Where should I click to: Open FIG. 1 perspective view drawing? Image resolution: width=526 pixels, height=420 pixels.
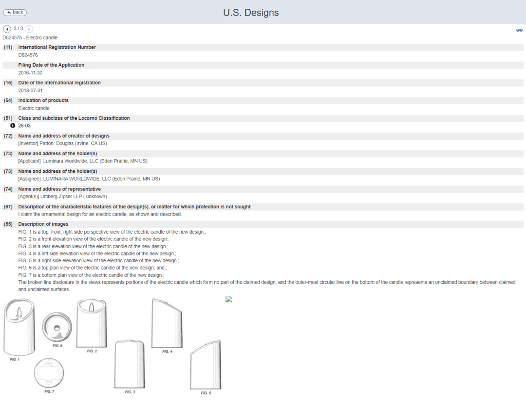pos(19,328)
